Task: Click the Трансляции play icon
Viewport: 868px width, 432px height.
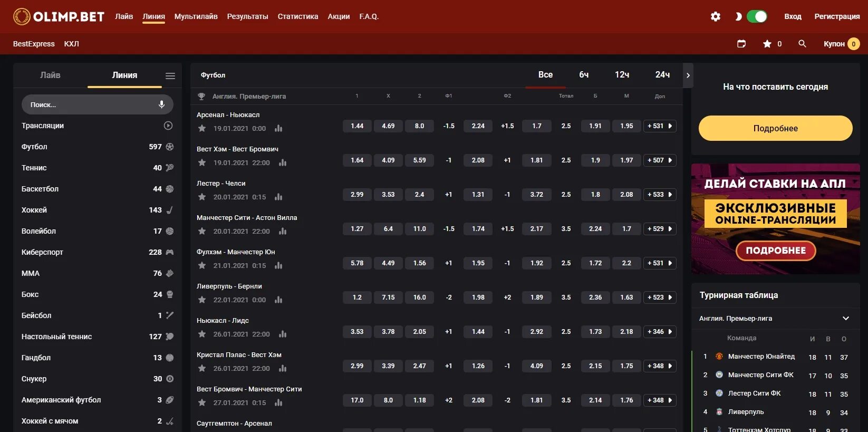Action: (x=168, y=126)
